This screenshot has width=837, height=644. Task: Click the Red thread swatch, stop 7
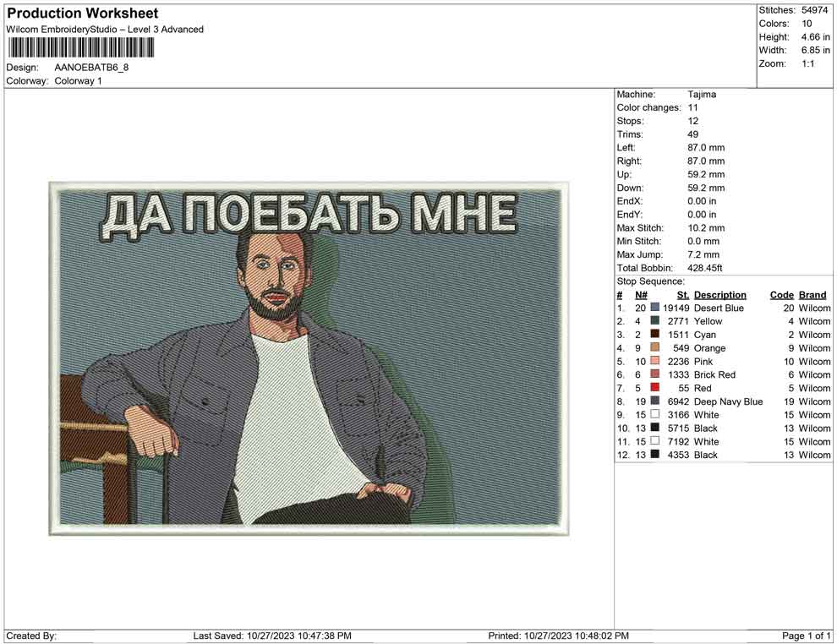tap(655, 388)
